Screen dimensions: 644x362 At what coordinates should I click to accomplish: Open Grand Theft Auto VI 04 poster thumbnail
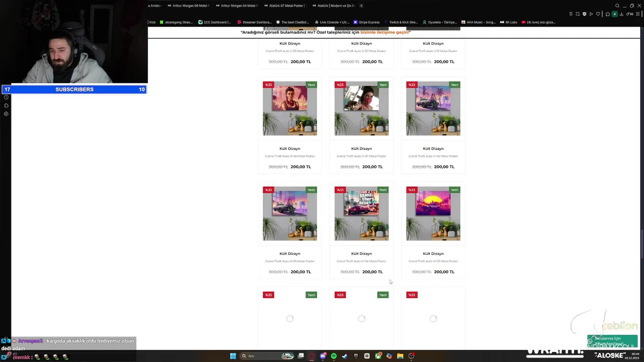[x=361, y=214]
